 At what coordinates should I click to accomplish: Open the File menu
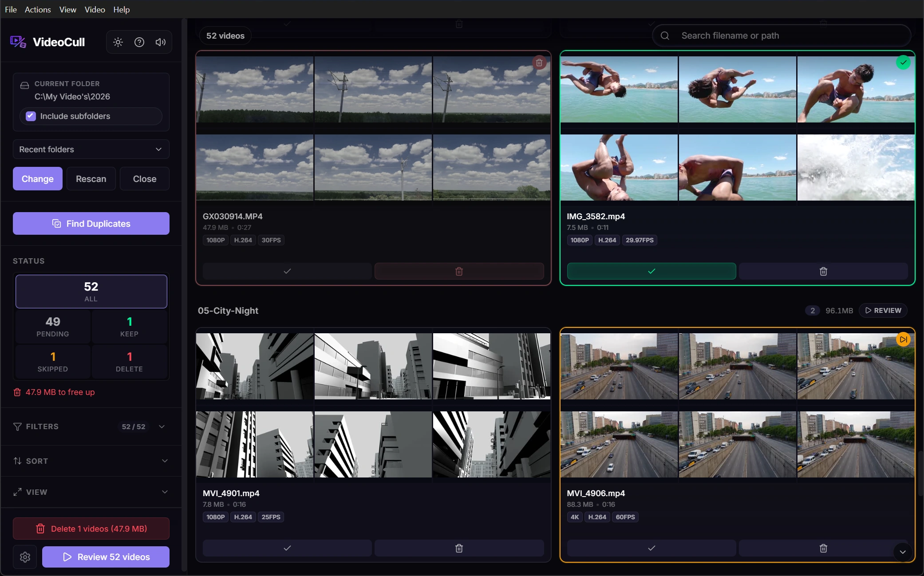(x=11, y=9)
